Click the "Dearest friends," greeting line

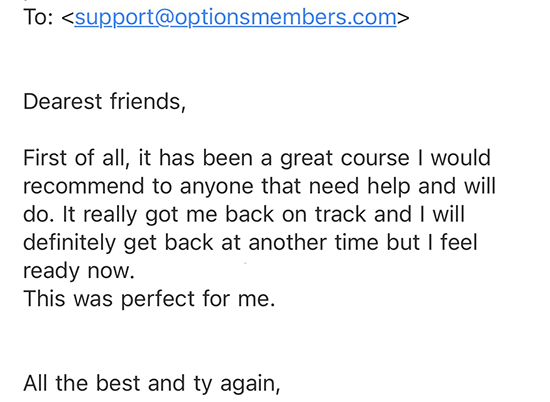[105, 102]
